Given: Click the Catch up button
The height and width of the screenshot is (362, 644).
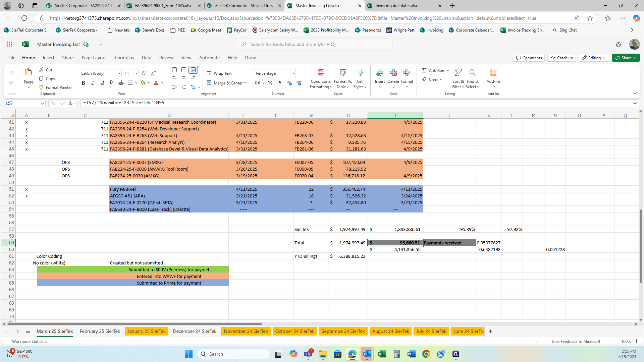Looking at the screenshot, I should [562, 58].
